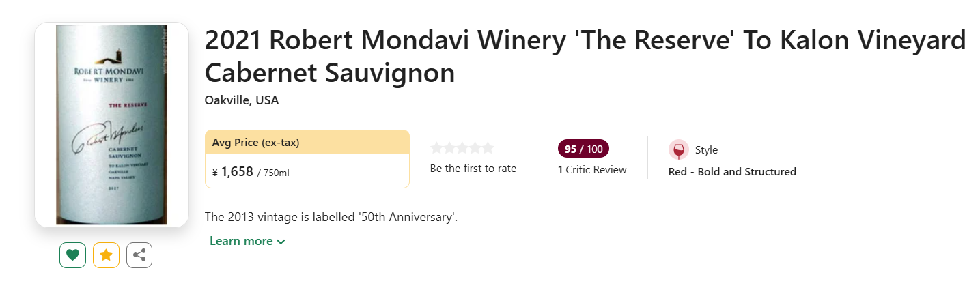Click the Oakville, USA region text
The width and height of the screenshot is (980, 290).
[x=242, y=100]
